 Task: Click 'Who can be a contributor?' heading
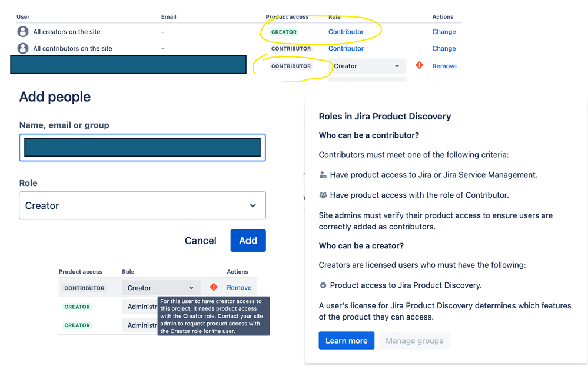pyautogui.click(x=368, y=135)
